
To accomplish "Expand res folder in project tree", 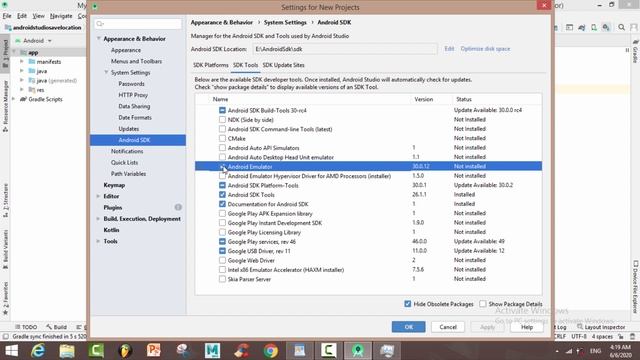I will (x=22, y=90).
